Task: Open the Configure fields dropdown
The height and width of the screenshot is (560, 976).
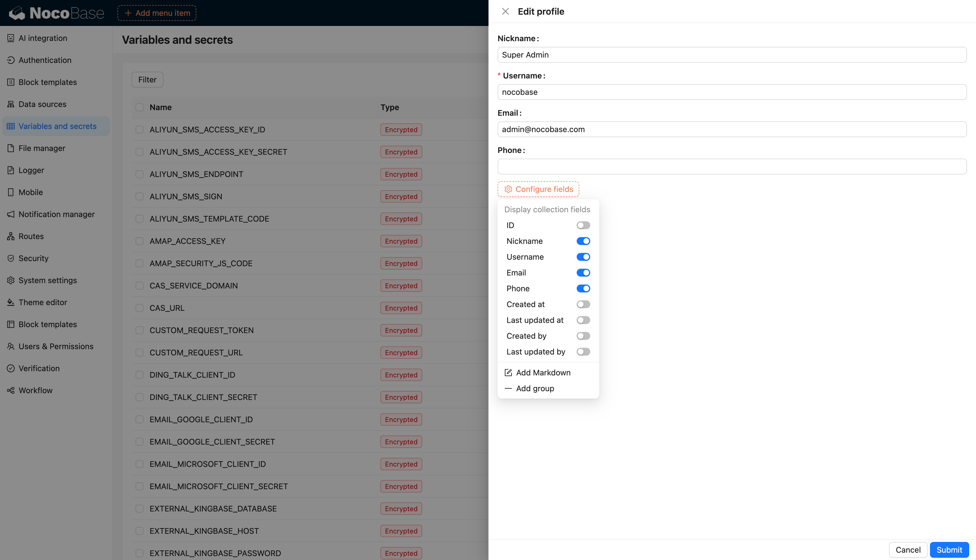Action: click(x=538, y=189)
